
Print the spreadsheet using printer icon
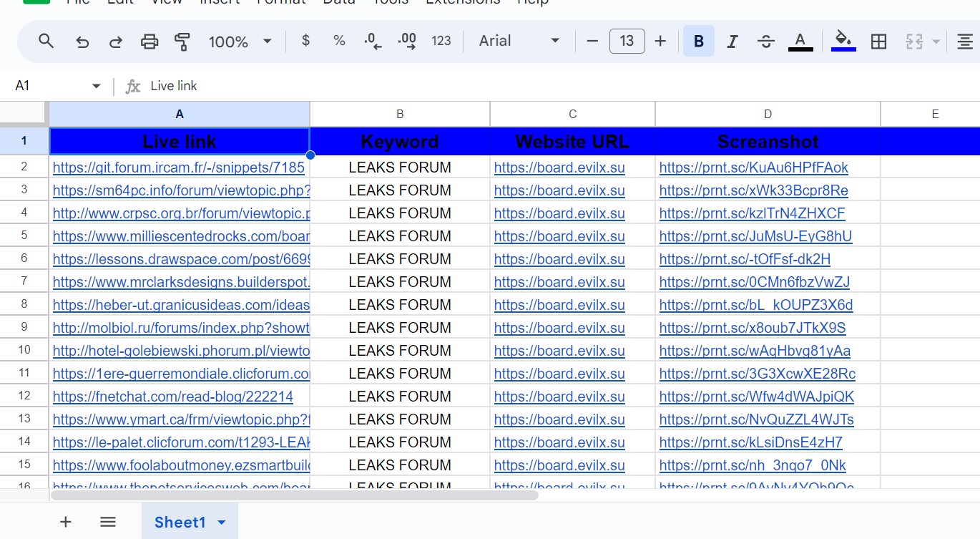(149, 42)
